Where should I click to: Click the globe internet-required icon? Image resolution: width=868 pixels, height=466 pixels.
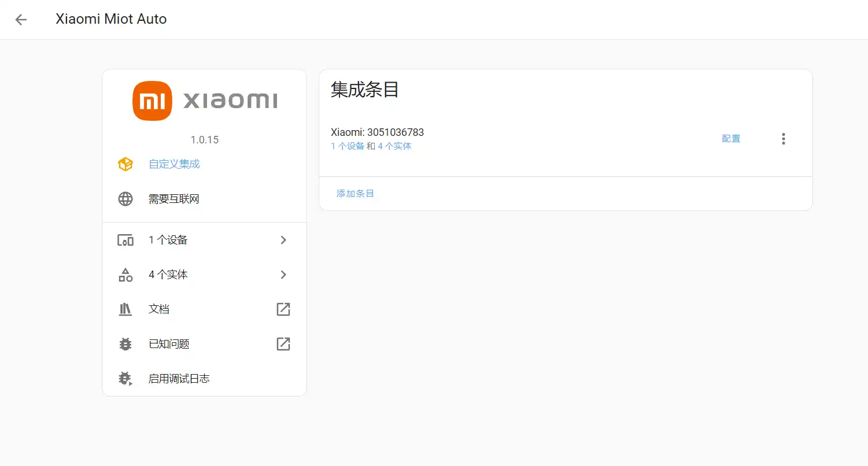tap(125, 199)
